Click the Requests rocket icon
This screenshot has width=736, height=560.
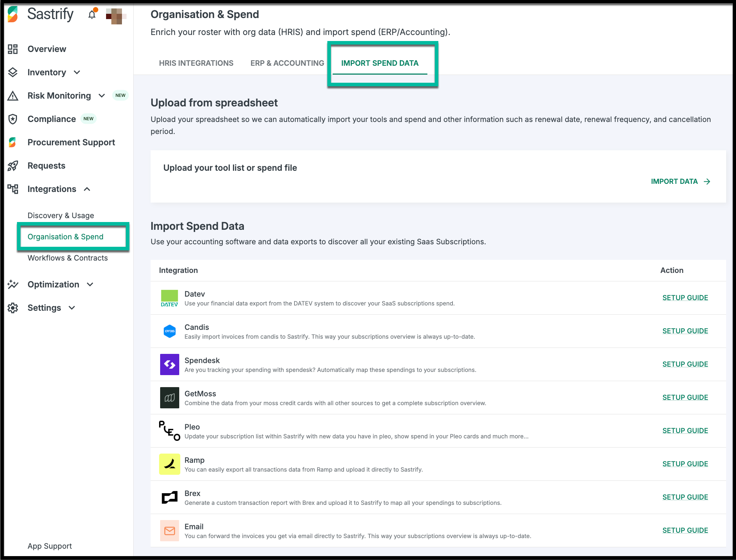click(13, 165)
